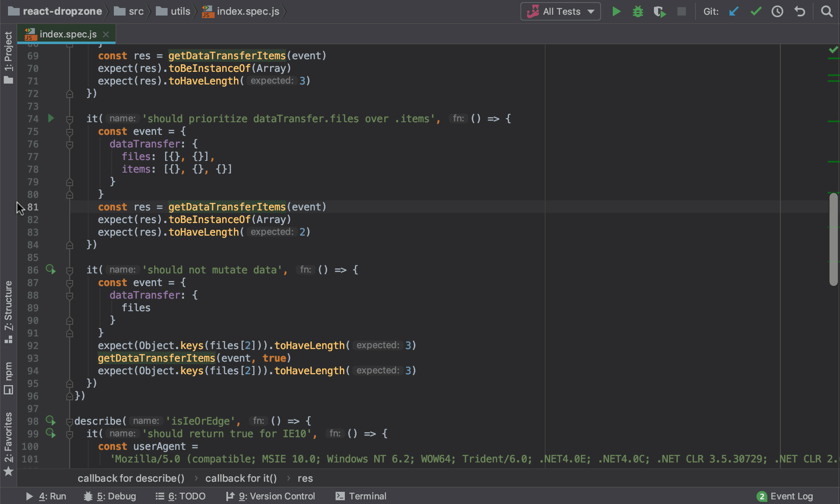Viewport: 840px width, 504px height.
Task: Run the test at line 74 gutter icon
Action: (51, 118)
